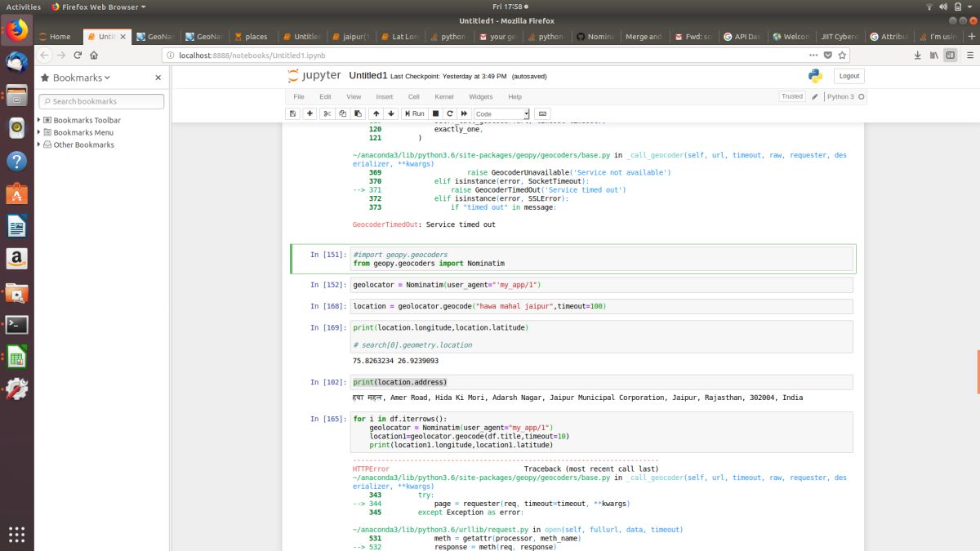
Task: Interrupt the kernel with the stop icon
Action: 435,113
